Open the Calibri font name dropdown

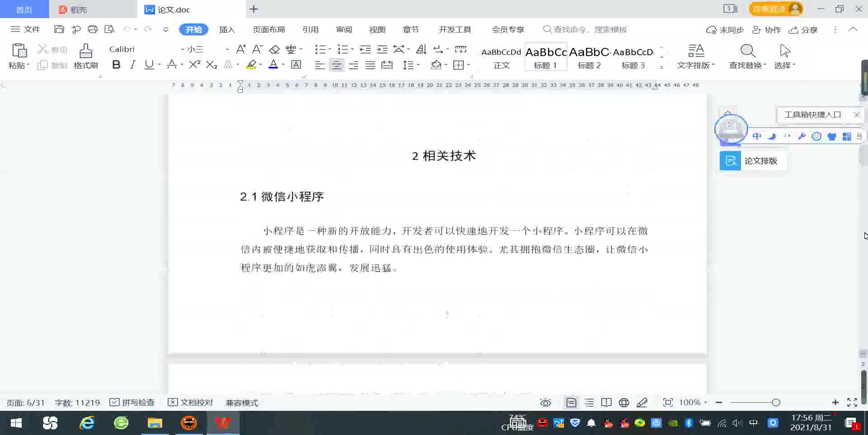183,49
